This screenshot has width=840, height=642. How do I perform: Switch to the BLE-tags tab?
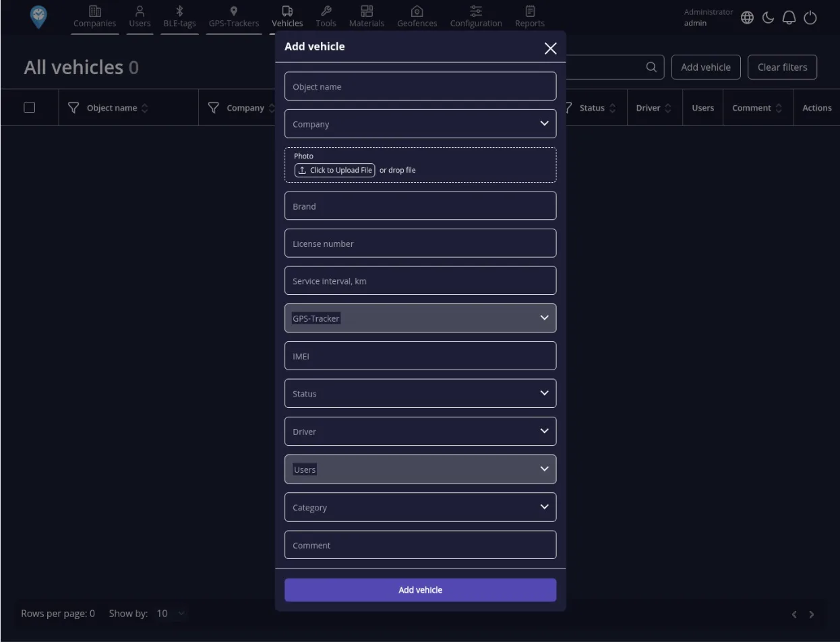179,17
